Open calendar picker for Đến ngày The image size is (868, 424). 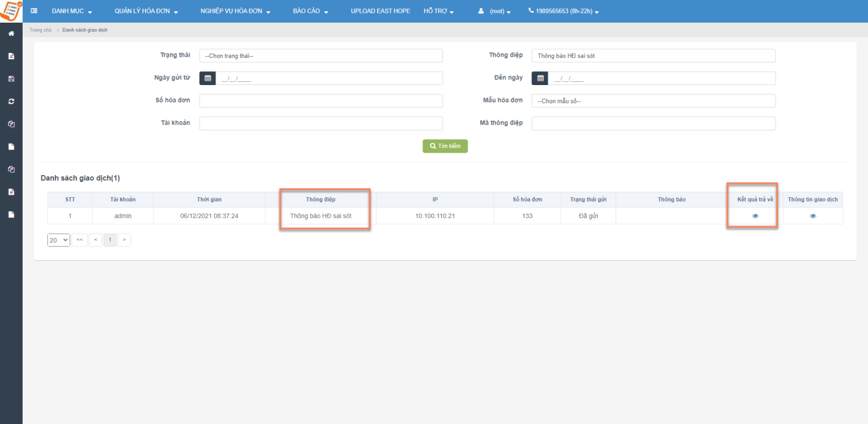coord(540,78)
